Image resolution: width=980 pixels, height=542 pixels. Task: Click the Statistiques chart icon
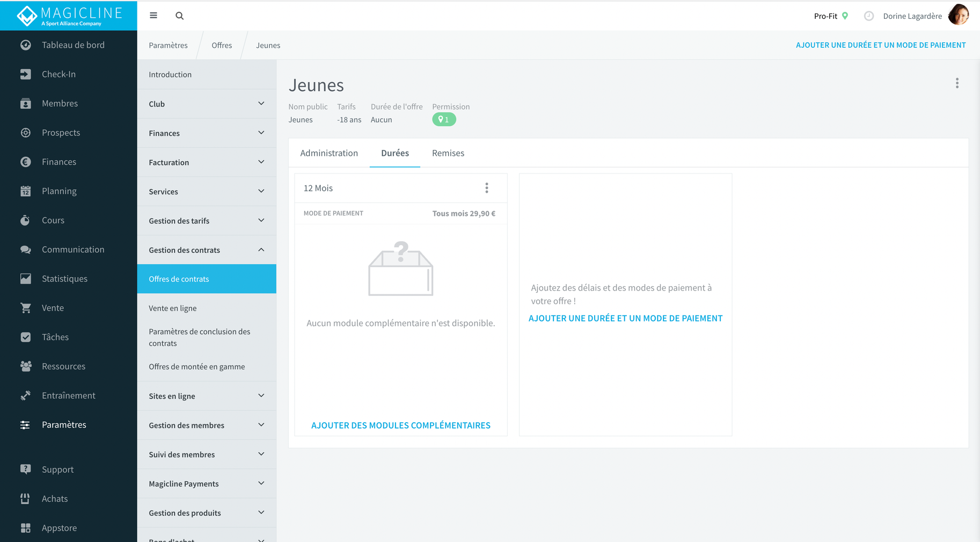pyautogui.click(x=25, y=279)
